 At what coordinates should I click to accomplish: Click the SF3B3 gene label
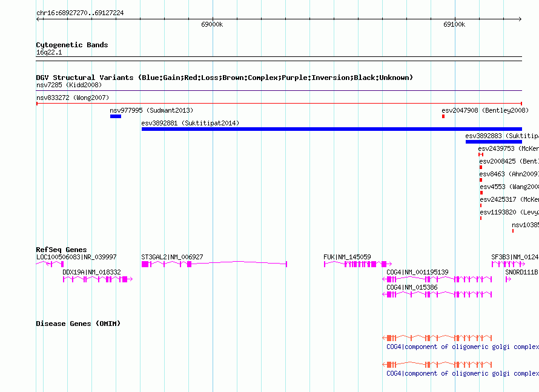[x=515, y=257]
